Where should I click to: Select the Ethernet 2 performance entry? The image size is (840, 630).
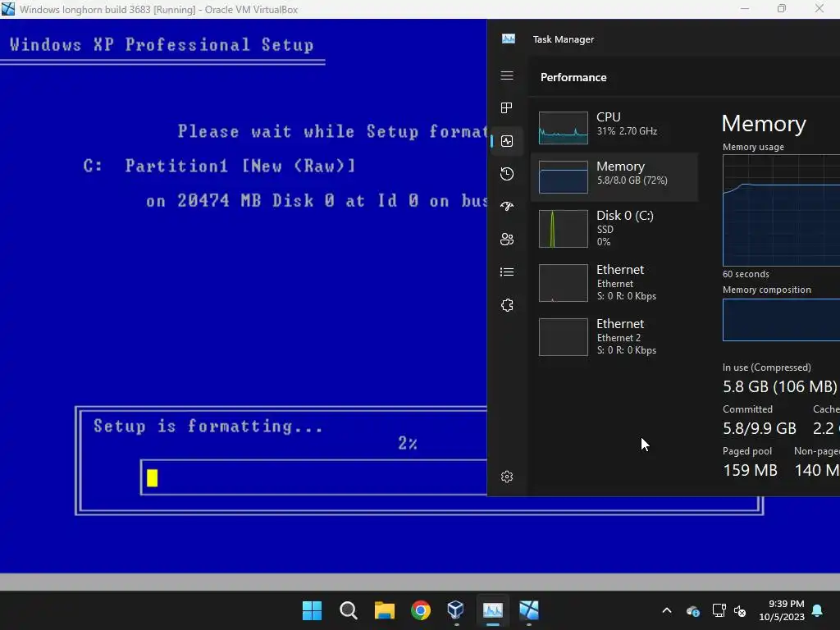tap(614, 337)
